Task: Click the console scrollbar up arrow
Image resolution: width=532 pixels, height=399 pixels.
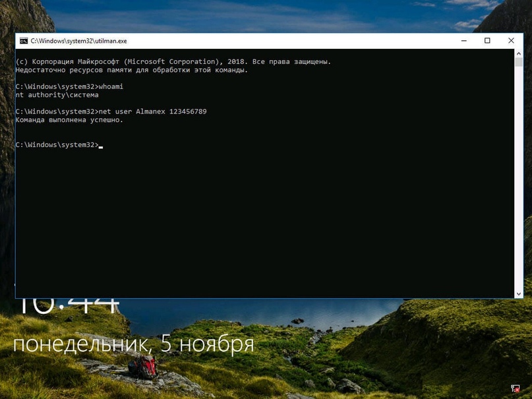Action: (518, 53)
